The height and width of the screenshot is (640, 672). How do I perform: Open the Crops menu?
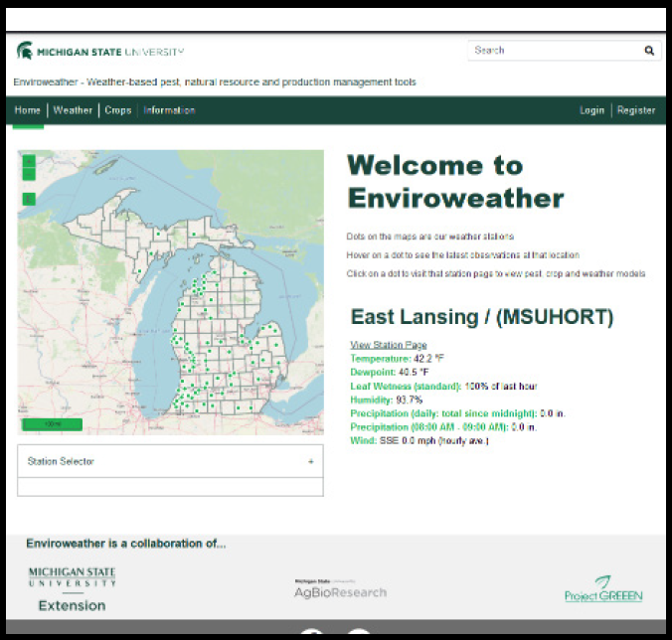[x=118, y=110]
